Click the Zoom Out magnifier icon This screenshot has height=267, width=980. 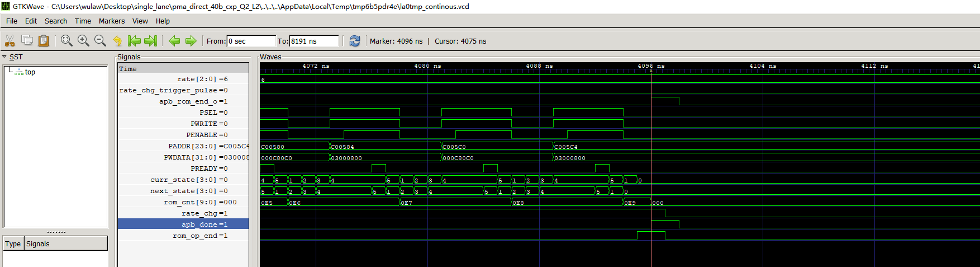tap(100, 41)
